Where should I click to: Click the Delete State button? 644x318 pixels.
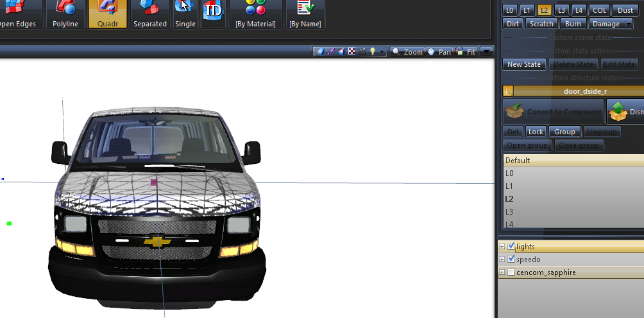pyautogui.click(x=573, y=64)
